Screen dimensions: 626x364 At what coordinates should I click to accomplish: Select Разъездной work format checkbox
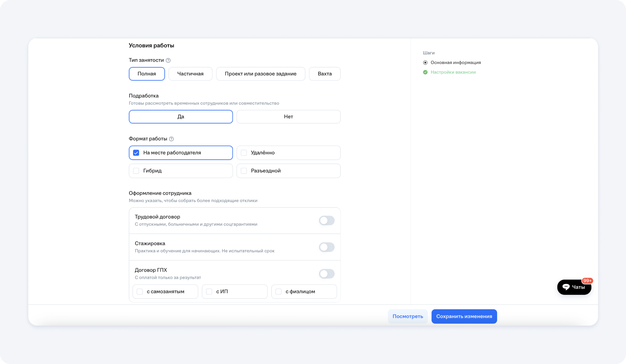[x=244, y=171]
